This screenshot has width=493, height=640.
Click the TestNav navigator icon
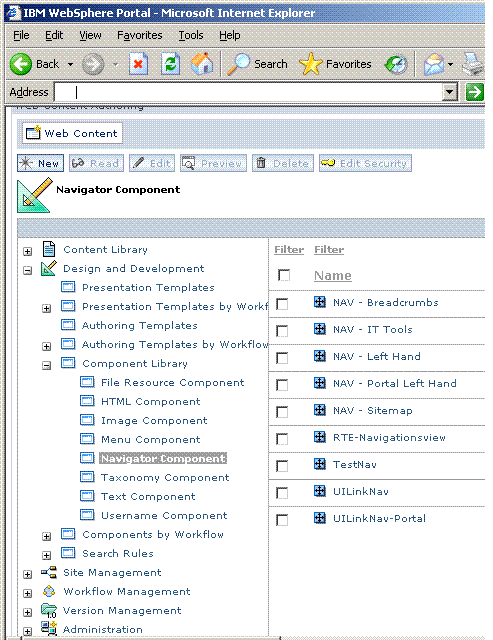(x=320, y=464)
